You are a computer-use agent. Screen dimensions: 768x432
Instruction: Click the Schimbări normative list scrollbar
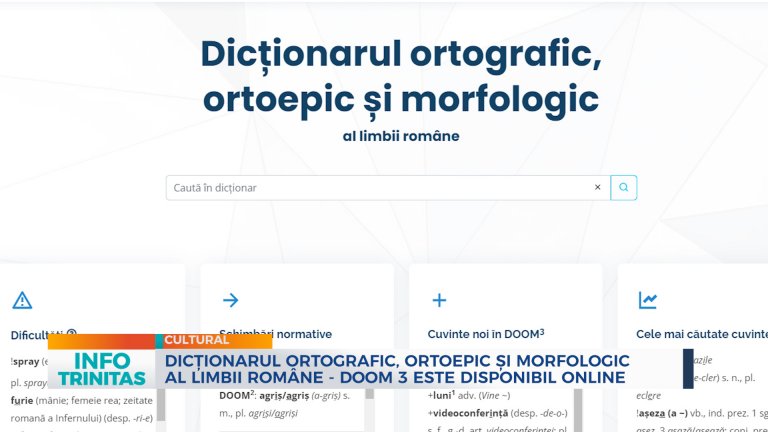[x=370, y=394]
